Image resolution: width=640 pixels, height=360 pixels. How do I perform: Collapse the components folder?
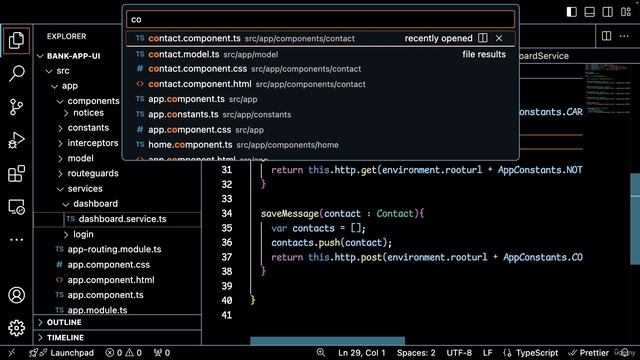click(60, 101)
